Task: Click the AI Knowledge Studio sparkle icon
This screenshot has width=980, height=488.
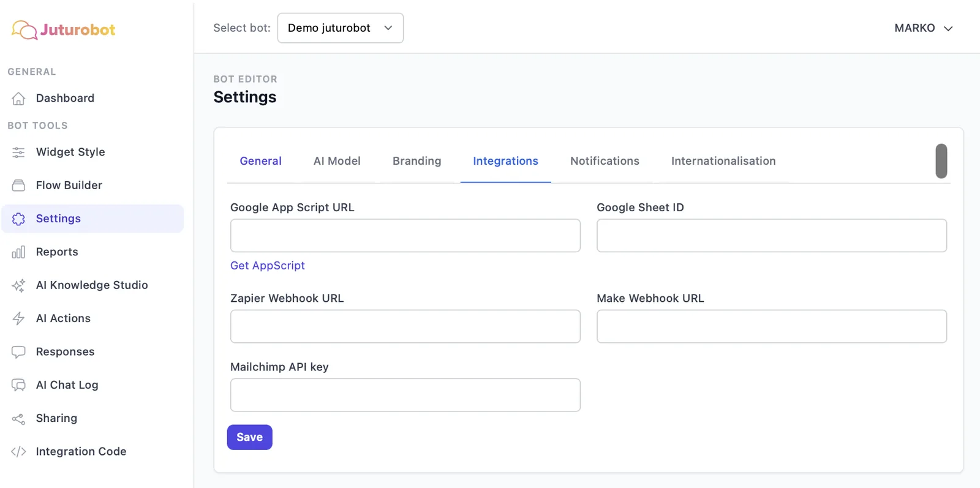Action: tap(18, 285)
